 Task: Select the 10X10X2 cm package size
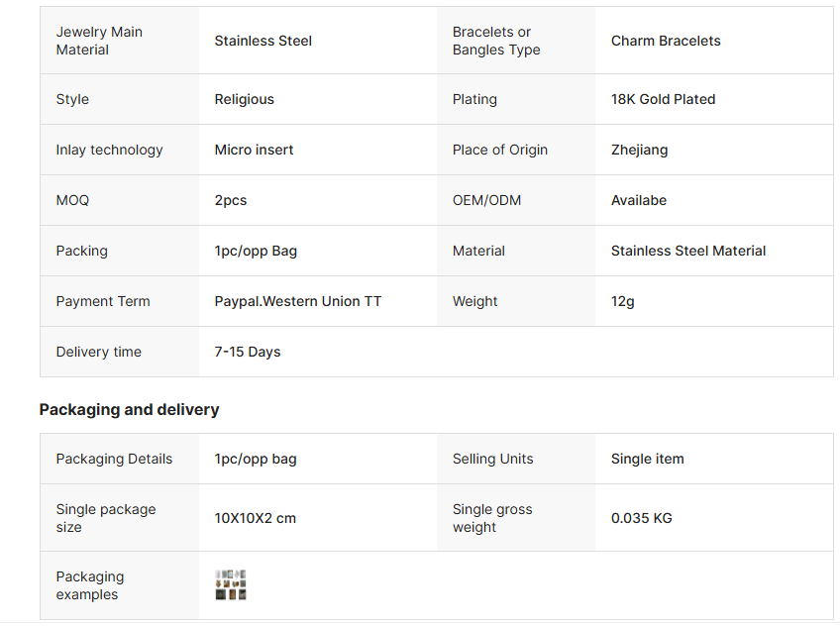point(255,518)
